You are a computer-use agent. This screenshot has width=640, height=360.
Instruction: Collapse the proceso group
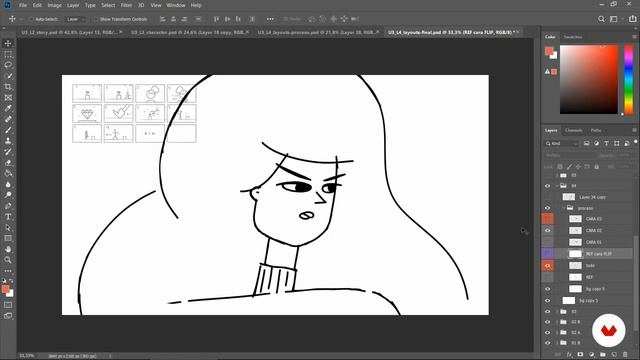(x=564, y=208)
